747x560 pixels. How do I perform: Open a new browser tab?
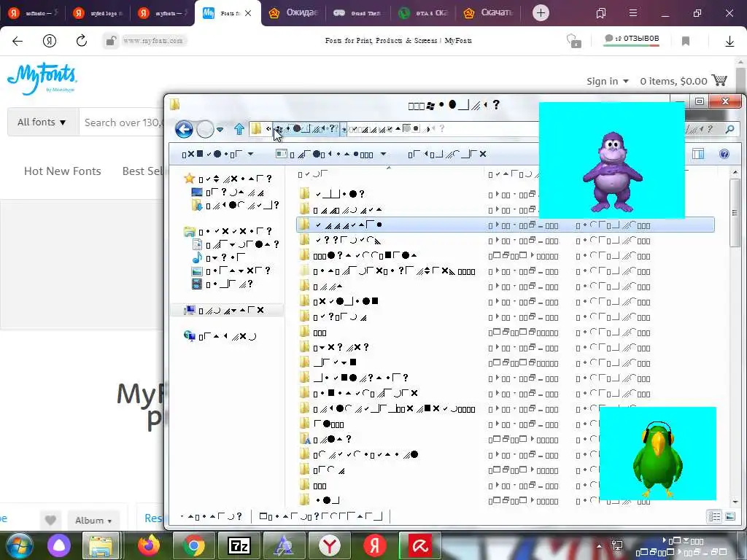(541, 13)
